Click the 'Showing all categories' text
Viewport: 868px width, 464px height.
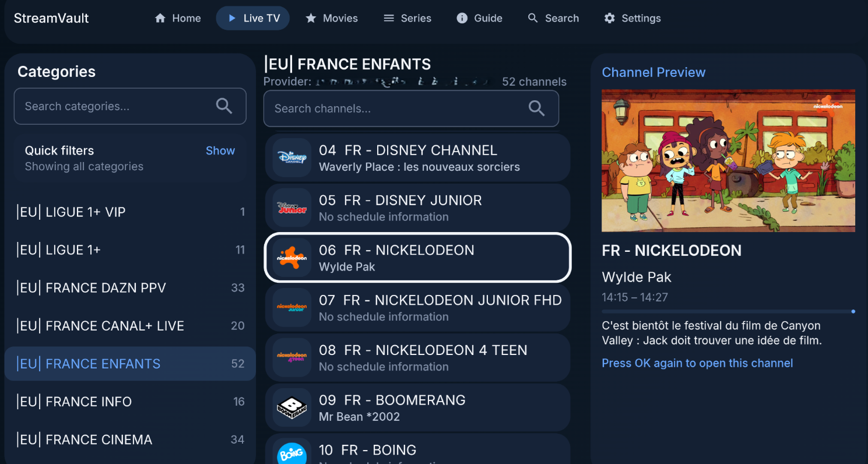(84, 167)
